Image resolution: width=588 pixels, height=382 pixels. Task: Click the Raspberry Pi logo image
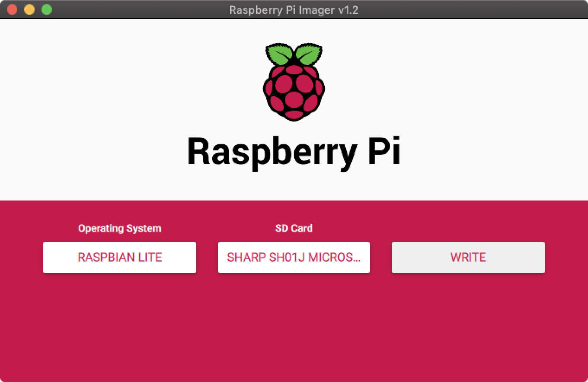click(294, 82)
